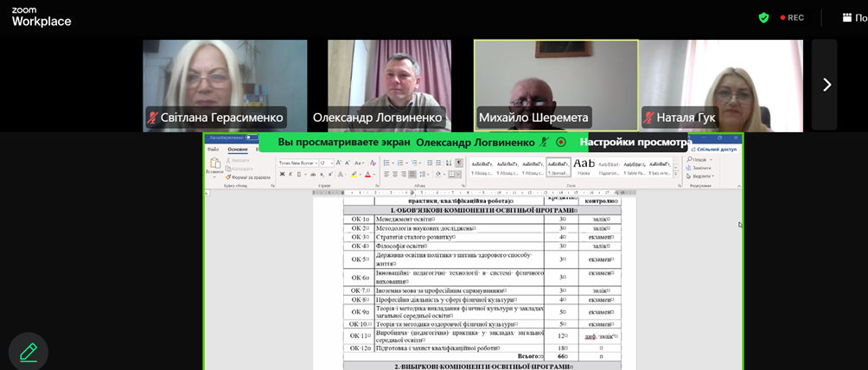This screenshot has height=370, width=868.
Task: Select the Основне ribbon tab
Action: (237, 149)
